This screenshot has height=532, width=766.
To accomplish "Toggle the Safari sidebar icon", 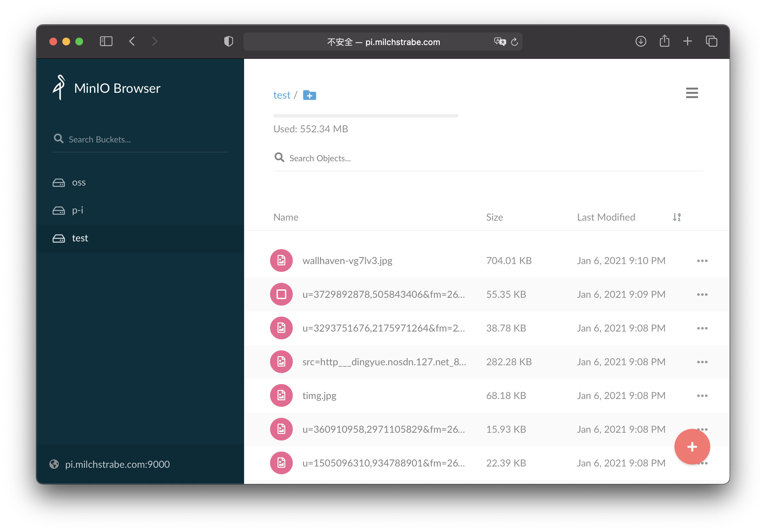I will tap(106, 41).
